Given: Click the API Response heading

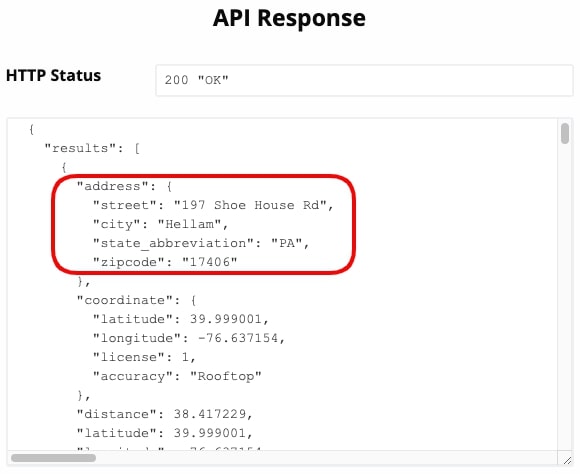Looking at the screenshot, I should pos(289,18).
